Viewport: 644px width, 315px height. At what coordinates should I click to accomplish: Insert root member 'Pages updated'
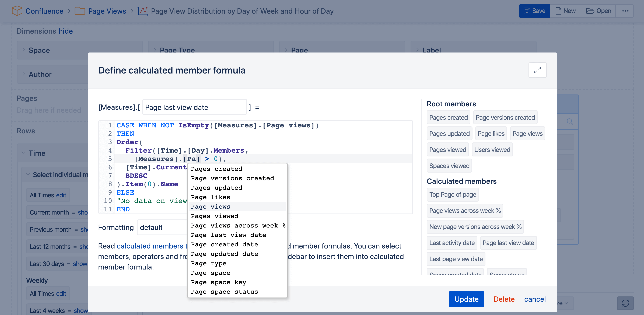point(449,134)
